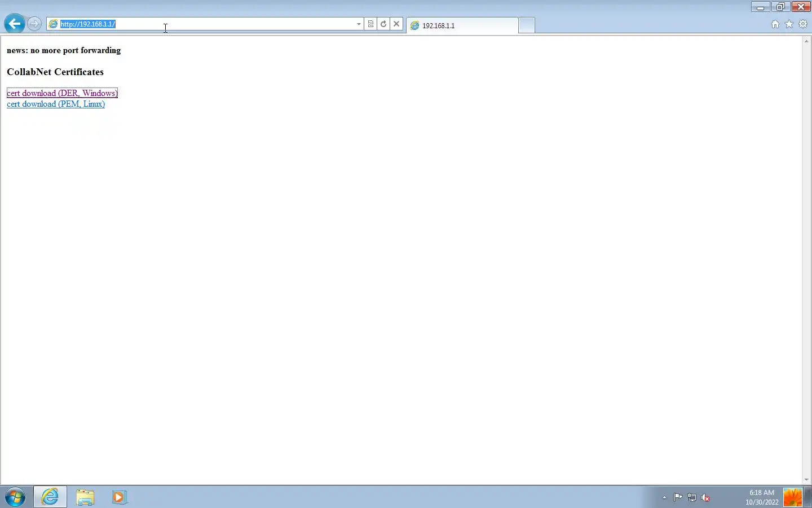This screenshot has height=508, width=812.
Task: Open the Tools gear menu
Action: click(803, 24)
